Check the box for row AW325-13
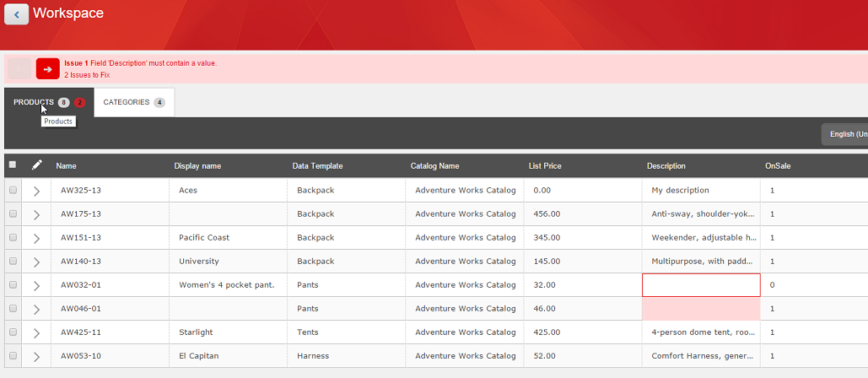The width and height of the screenshot is (868, 378). (13, 191)
